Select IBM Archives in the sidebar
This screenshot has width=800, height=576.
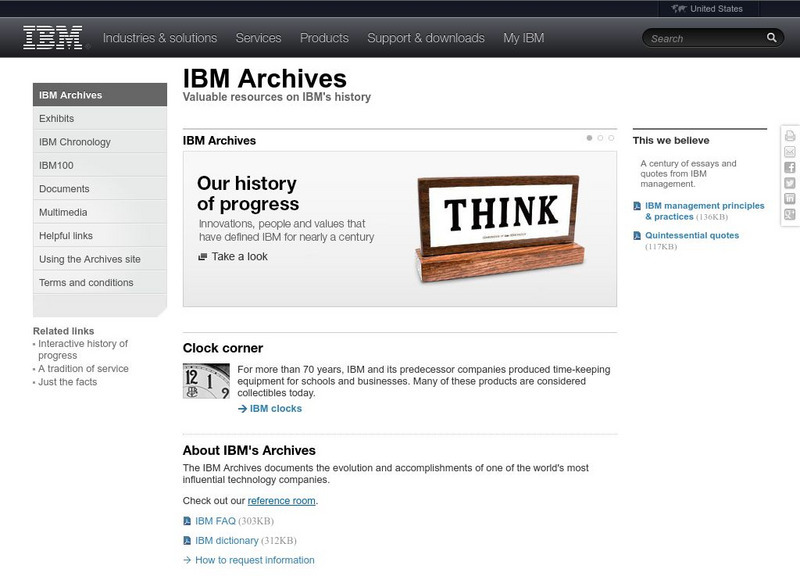point(100,95)
